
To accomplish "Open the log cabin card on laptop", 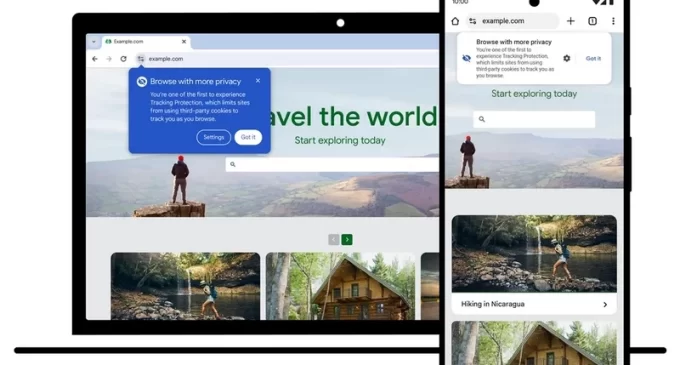I will (340, 286).
